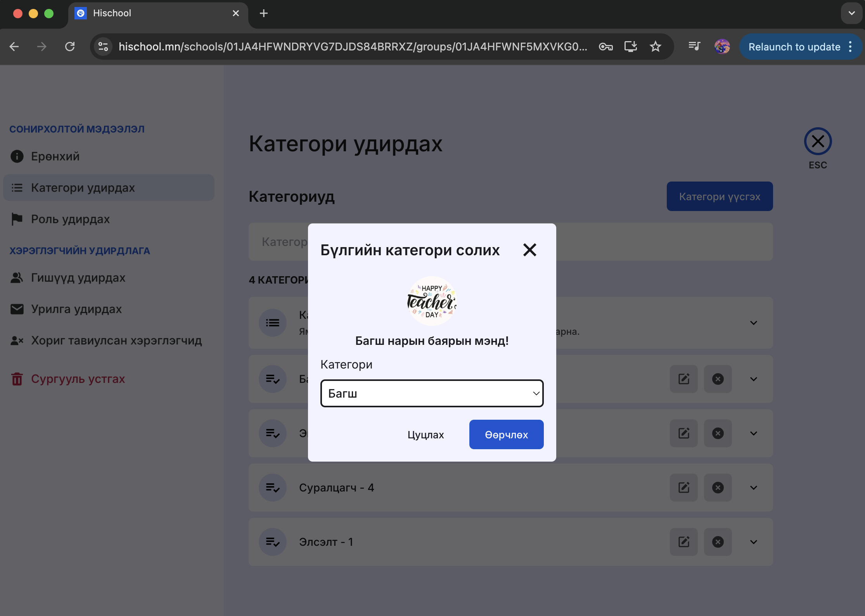Click the Категори үүсгэх button

[719, 196]
